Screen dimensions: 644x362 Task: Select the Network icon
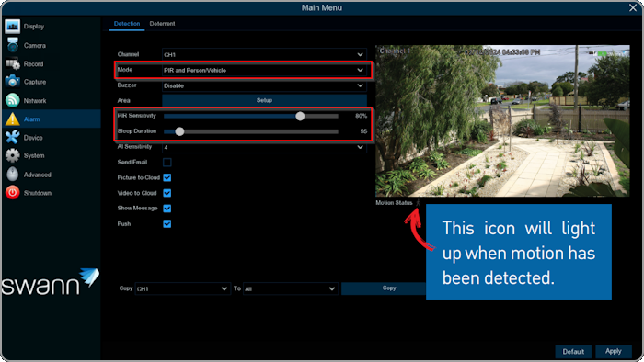[x=12, y=100]
